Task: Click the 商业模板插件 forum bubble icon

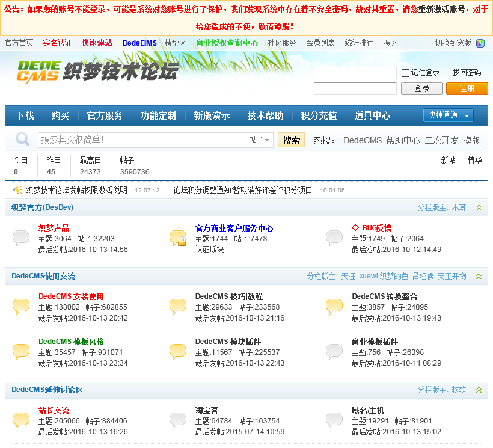Action: click(x=334, y=352)
